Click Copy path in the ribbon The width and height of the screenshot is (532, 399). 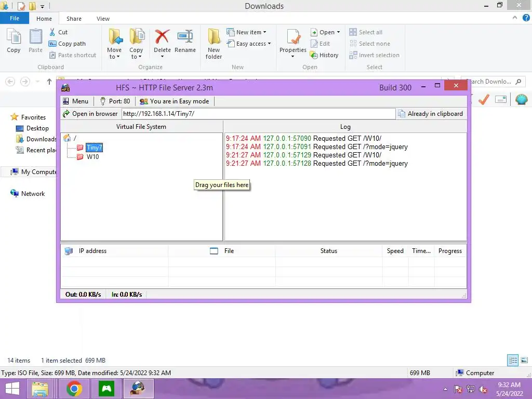[67, 44]
